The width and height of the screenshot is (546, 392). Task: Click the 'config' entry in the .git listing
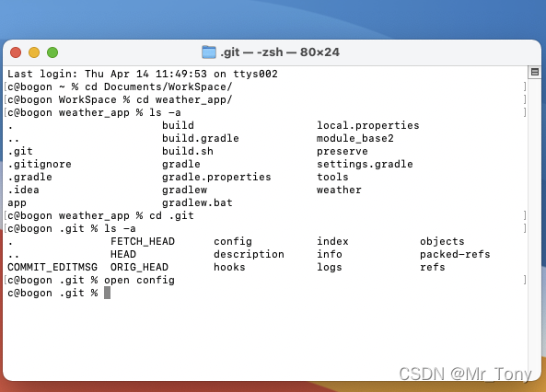233,241
